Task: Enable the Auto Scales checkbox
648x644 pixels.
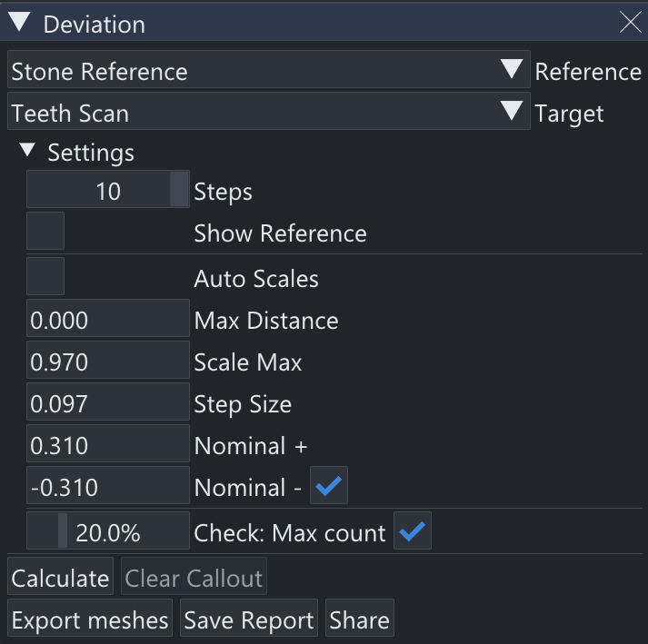Action: pyautogui.click(x=45, y=276)
